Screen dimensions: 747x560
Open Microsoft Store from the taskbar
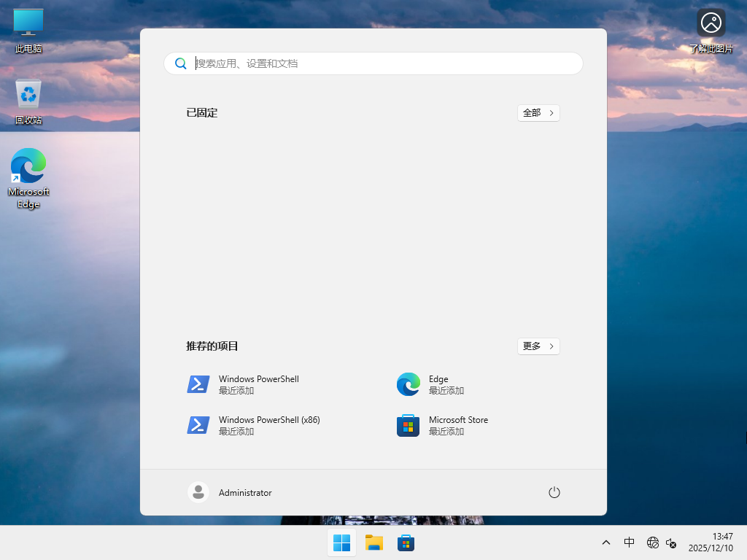click(x=406, y=542)
